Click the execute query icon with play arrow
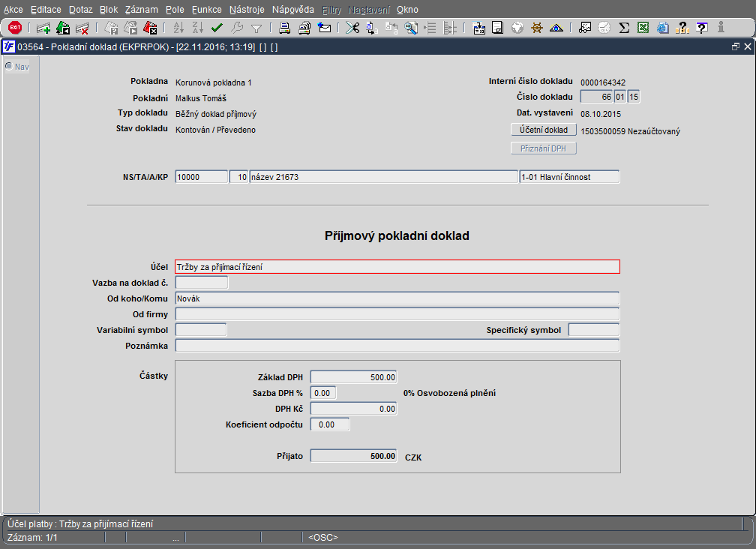The width and height of the screenshot is (756, 549). [130, 28]
